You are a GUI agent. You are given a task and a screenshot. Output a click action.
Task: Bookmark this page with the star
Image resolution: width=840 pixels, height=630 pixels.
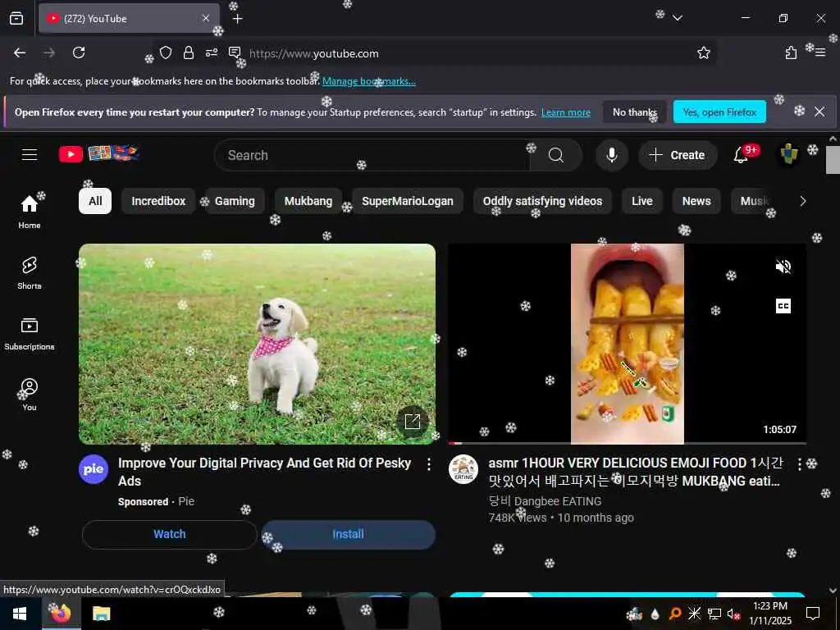coord(703,52)
